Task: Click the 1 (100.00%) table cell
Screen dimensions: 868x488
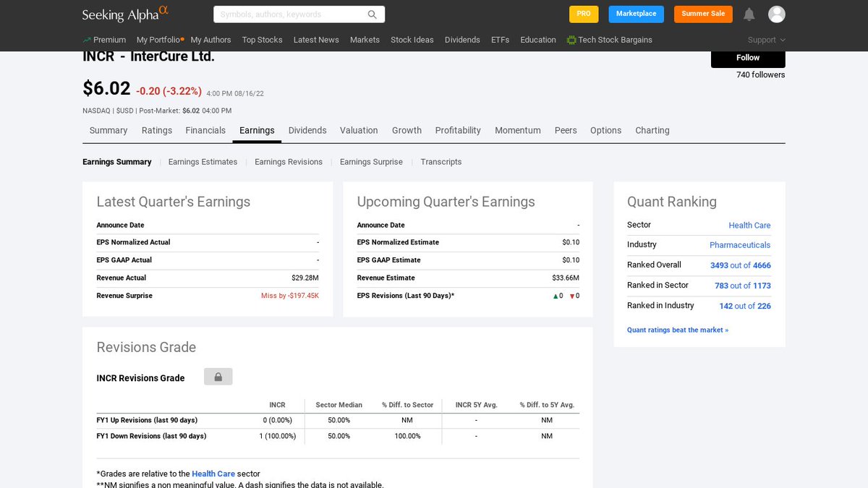Action: pyautogui.click(x=277, y=436)
